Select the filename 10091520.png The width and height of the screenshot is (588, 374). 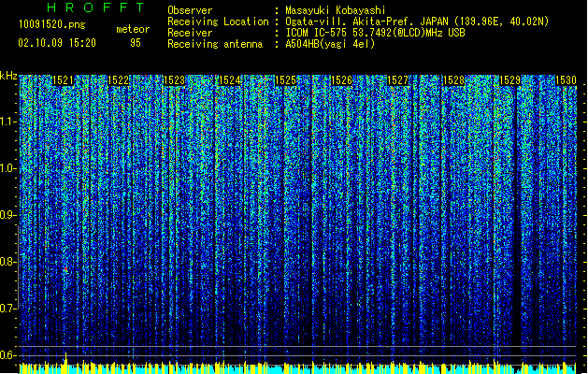point(52,25)
